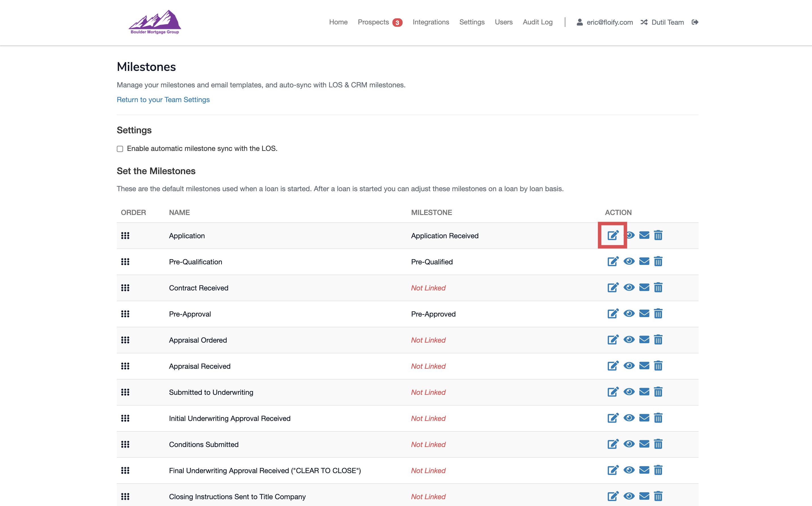Delete the Appraisal Ordered milestone

coord(658,340)
